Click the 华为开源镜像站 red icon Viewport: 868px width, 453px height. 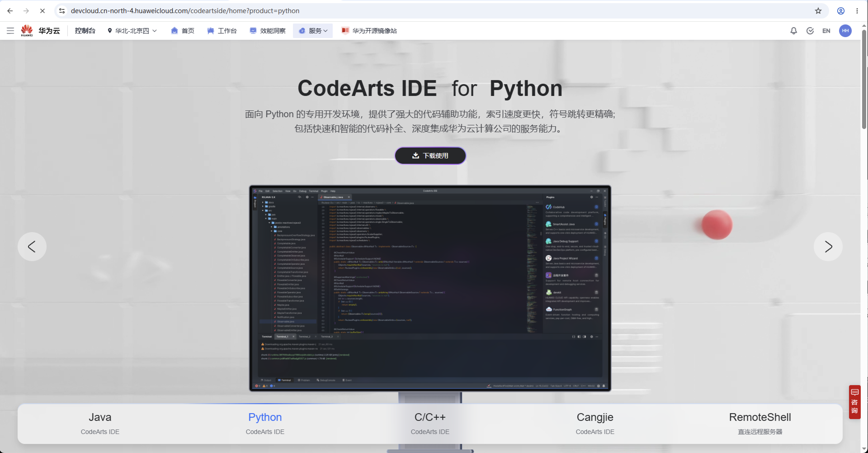click(x=345, y=31)
